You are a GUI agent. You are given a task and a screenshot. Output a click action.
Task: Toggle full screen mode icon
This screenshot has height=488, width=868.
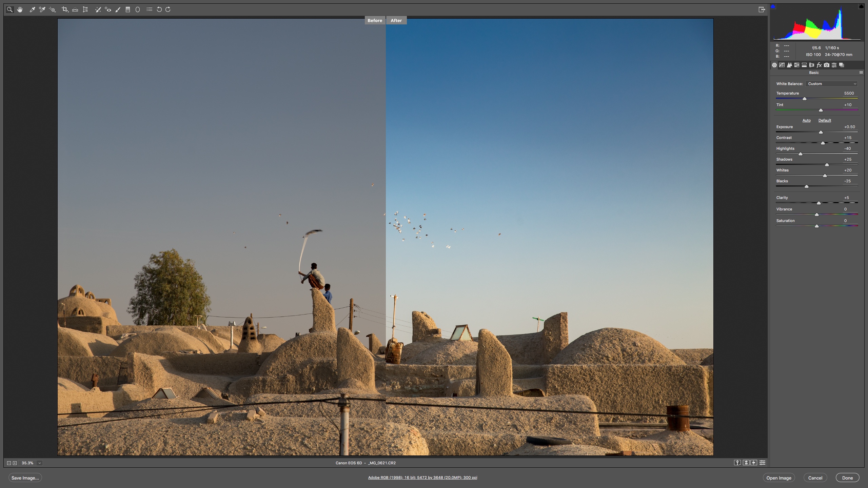pos(762,9)
